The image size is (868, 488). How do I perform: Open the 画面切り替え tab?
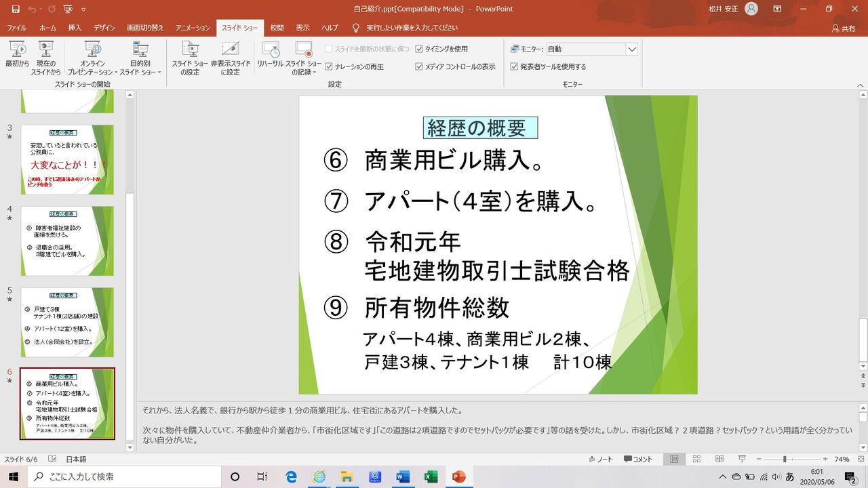click(x=145, y=28)
